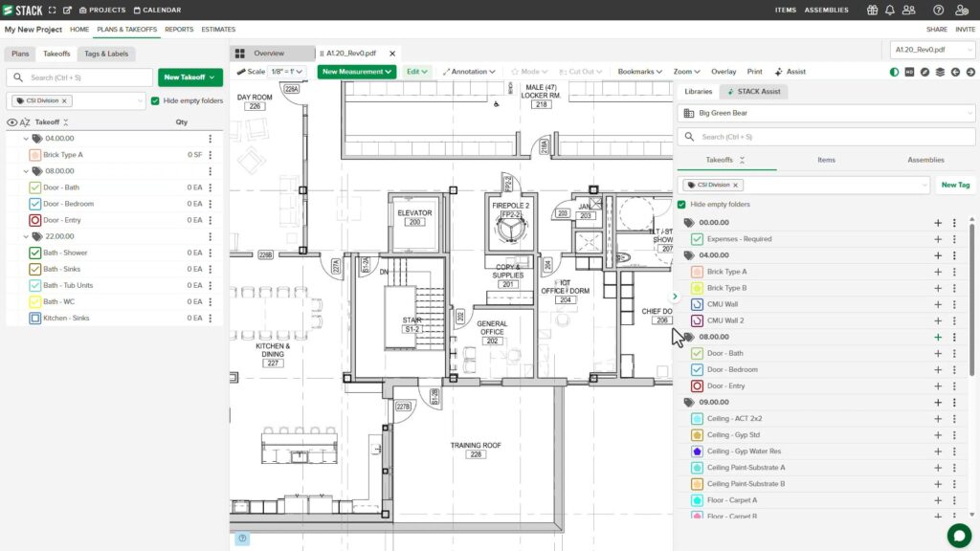Screen dimensions: 980x551
Task: Switch to the Items tab in library
Action: tap(826, 160)
